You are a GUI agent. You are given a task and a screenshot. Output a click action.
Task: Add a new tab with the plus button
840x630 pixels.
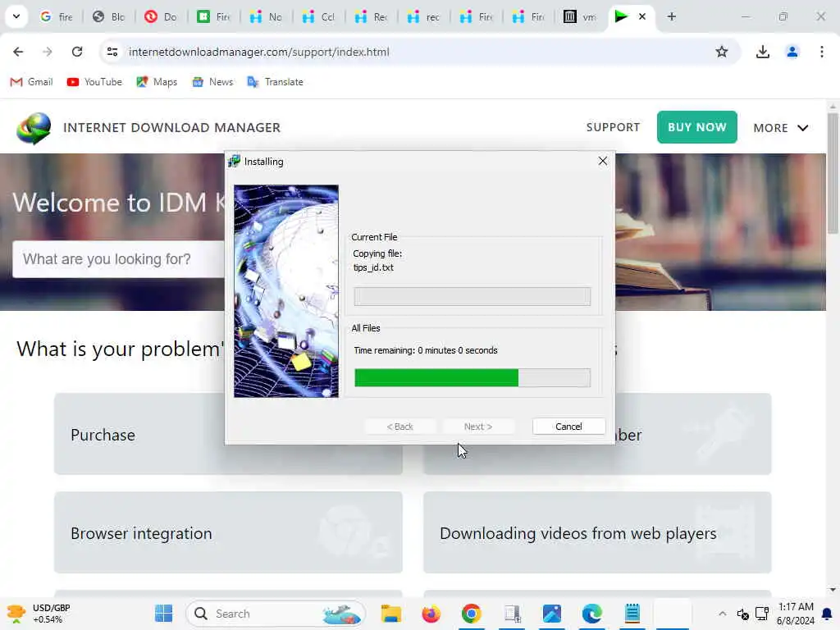[x=671, y=16]
